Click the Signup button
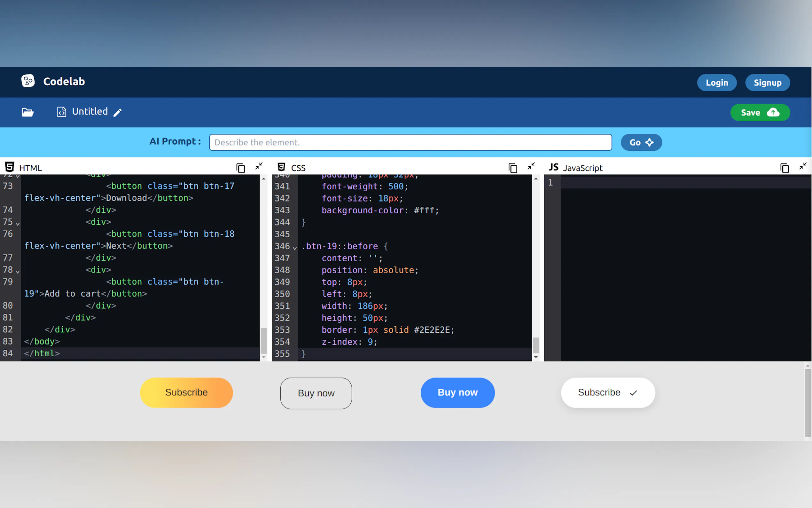 pyautogui.click(x=767, y=83)
